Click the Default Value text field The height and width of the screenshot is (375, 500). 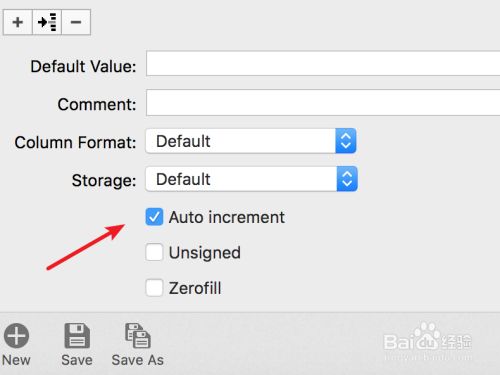(323, 63)
